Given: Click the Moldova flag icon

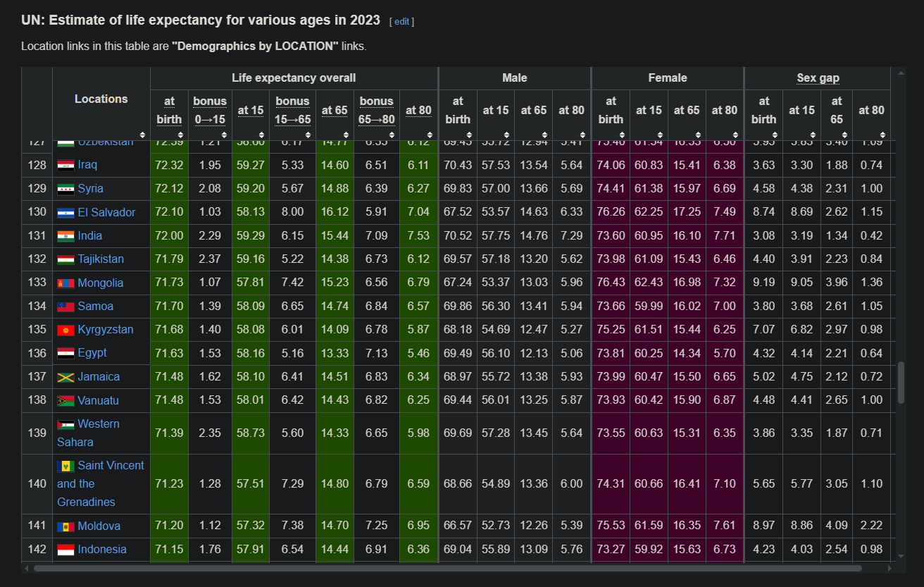Looking at the screenshot, I should click(65, 526).
